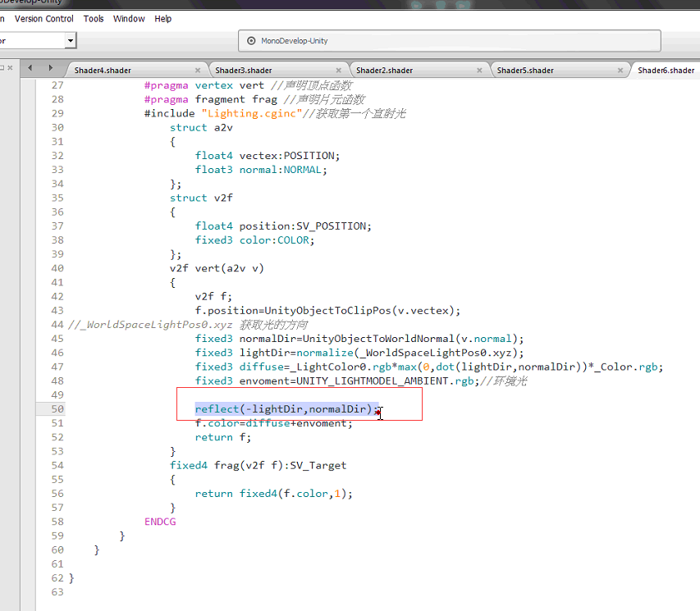Click UnityObjectToClipPos line 43
The image size is (700, 611).
click(x=327, y=311)
